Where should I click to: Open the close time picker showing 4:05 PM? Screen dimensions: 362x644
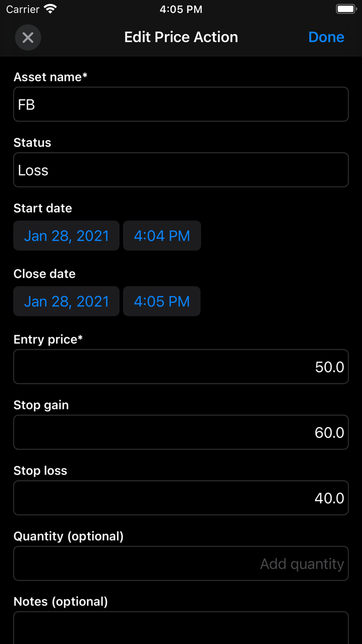tap(162, 301)
